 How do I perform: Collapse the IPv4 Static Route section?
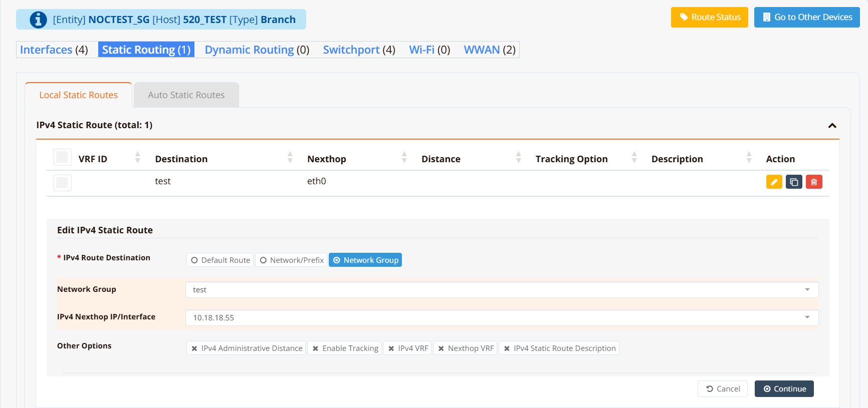tap(832, 126)
